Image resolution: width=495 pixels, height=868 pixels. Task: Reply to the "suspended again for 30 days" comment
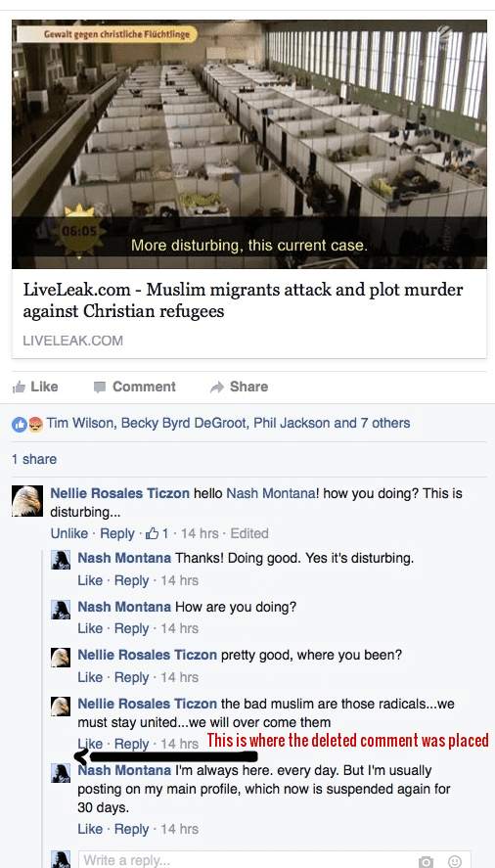click(132, 829)
